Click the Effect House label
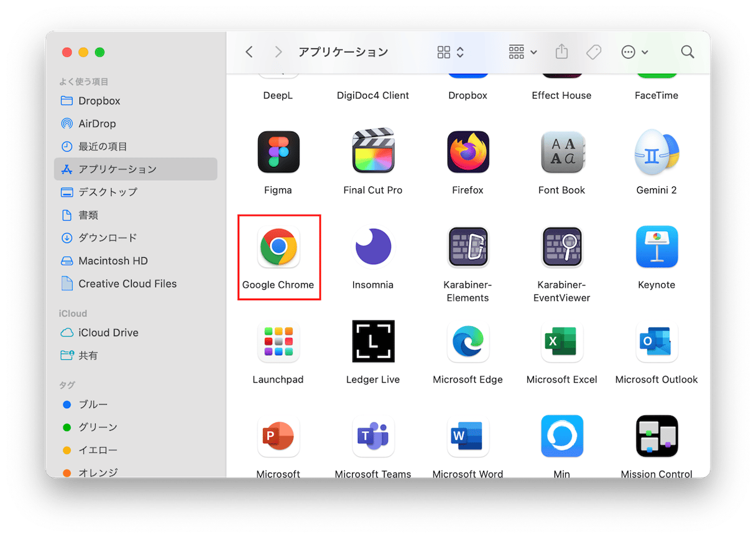This screenshot has width=756, height=538. 562,96
